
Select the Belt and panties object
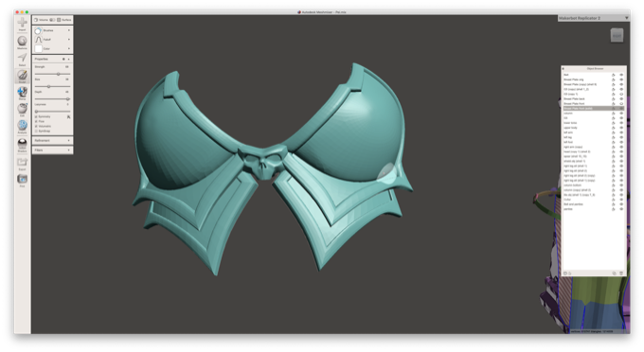click(573, 204)
